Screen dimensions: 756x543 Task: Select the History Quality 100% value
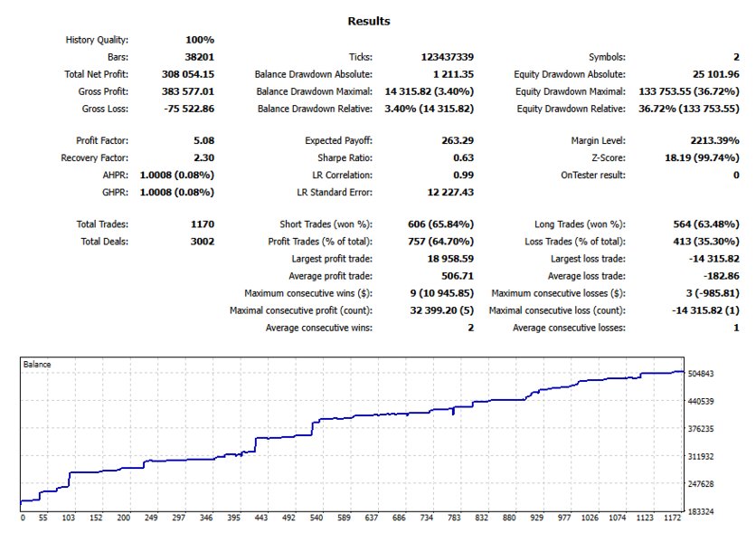point(200,40)
